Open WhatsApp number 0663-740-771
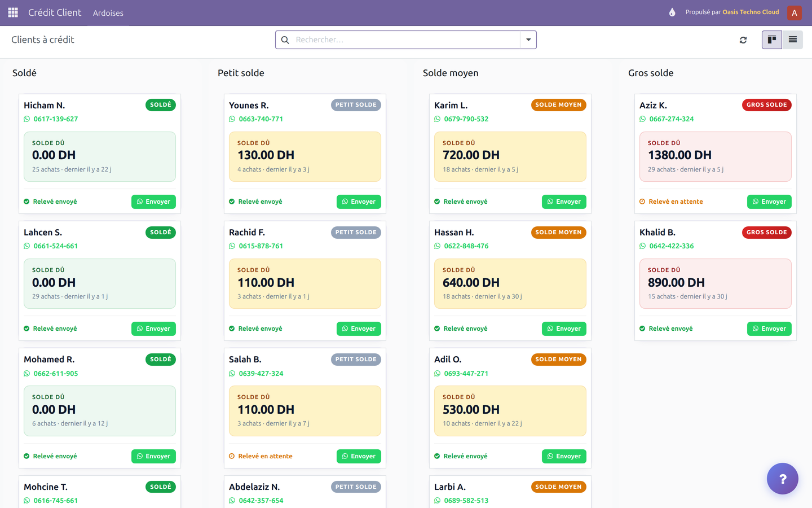 click(256, 119)
